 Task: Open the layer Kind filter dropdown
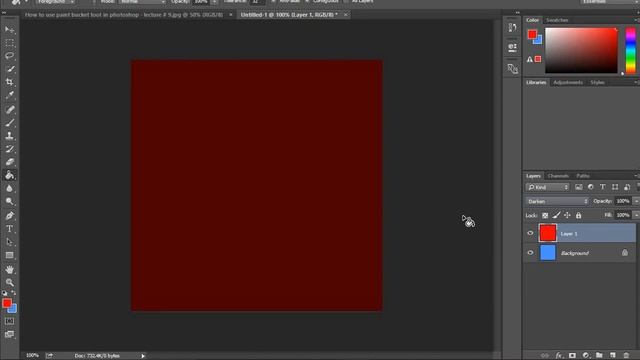[x=547, y=187]
